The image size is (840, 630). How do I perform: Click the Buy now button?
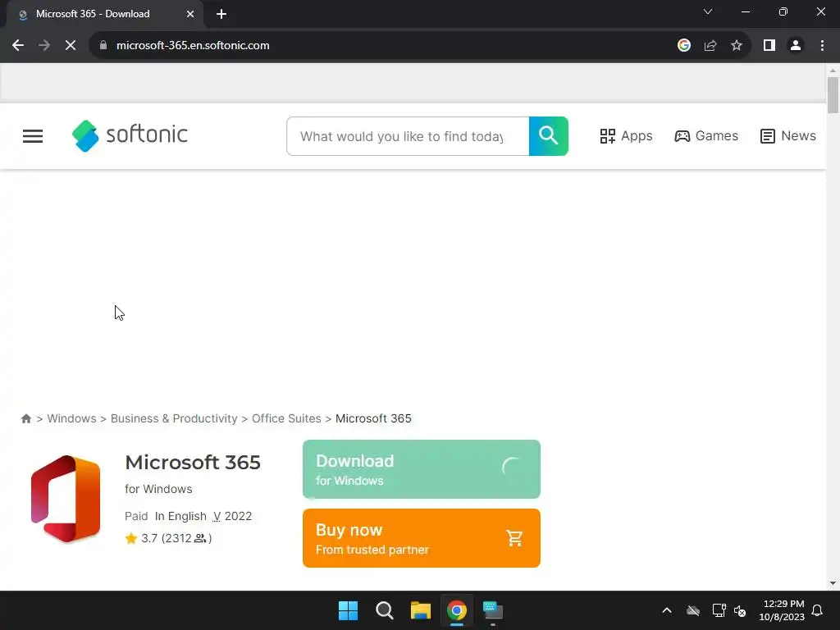422,538
